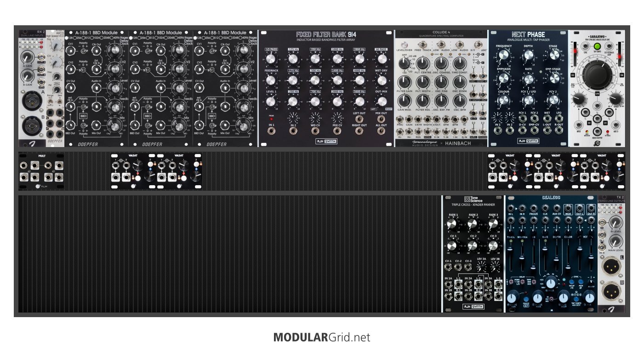
Task: Click the large delay time knob on Sarajewo
Action: 597,75
